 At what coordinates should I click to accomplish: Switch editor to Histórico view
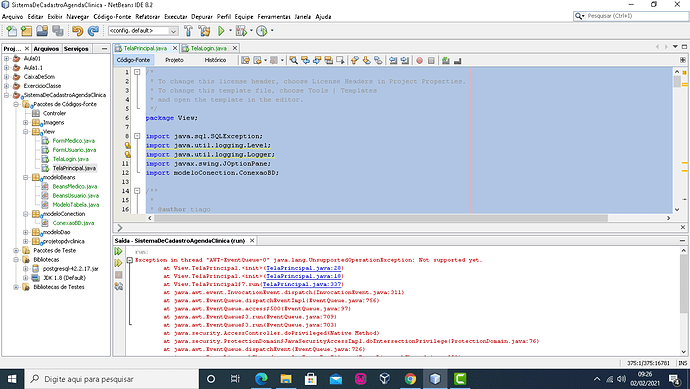(x=215, y=60)
